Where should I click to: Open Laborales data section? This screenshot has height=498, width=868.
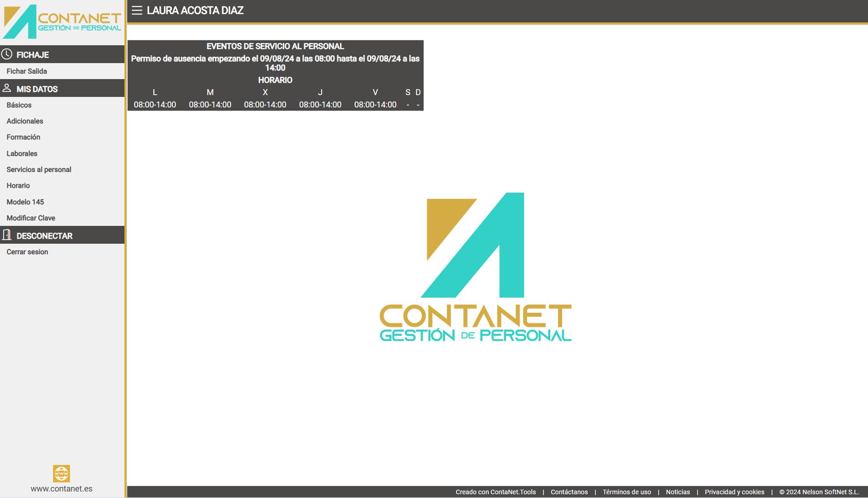click(22, 153)
